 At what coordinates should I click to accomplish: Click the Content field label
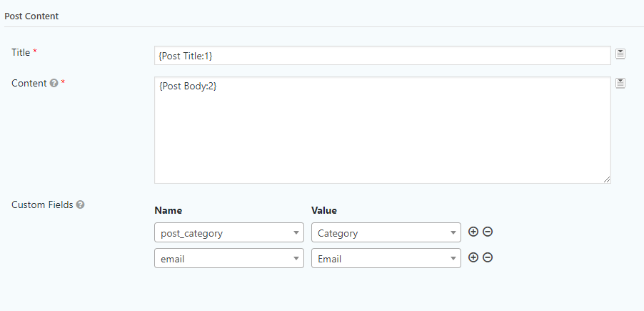[x=29, y=83]
